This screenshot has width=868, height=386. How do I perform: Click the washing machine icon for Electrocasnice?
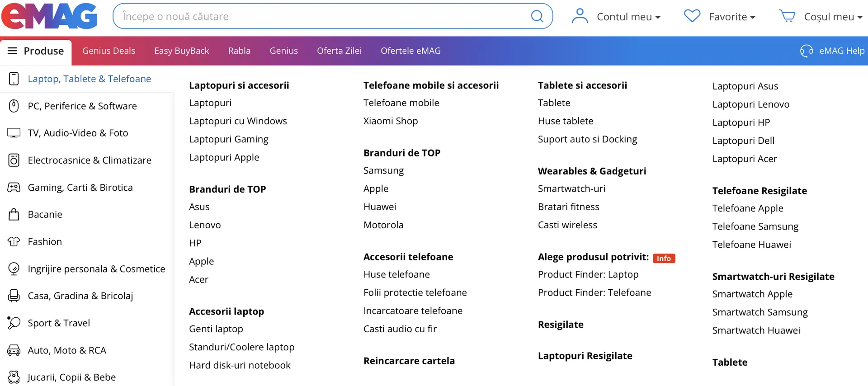(x=14, y=160)
